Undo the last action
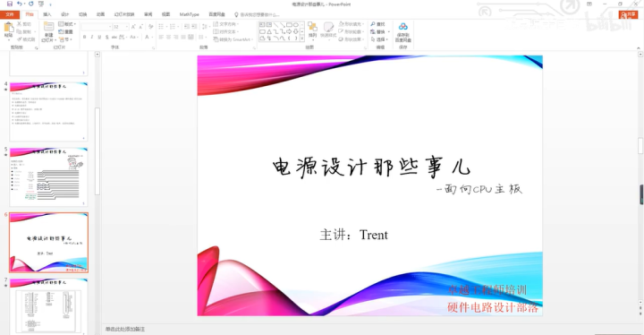This screenshot has width=644, height=335. [x=20, y=4]
